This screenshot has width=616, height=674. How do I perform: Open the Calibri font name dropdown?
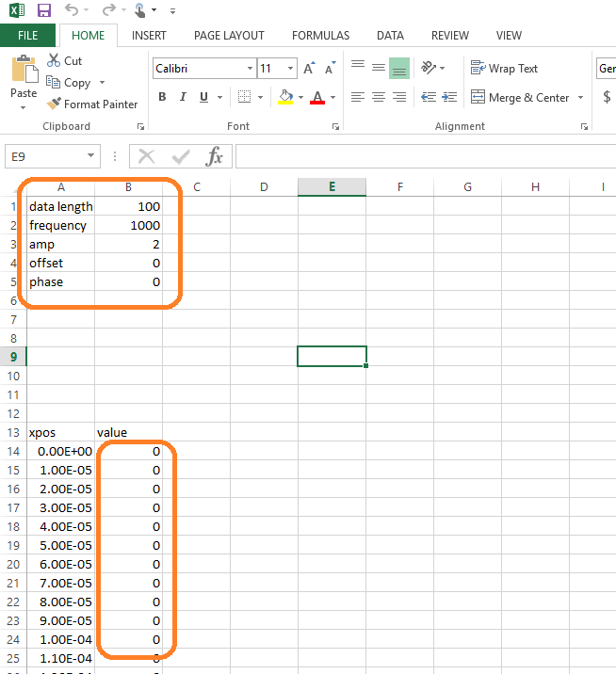click(x=250, y=69)
